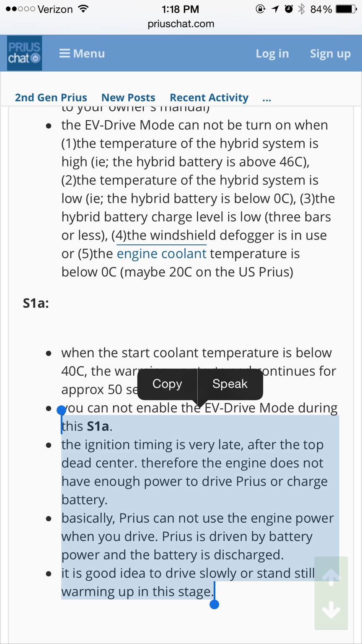Viewport: 362px width, 644px height.
Task: Expand the more navigation ellipsis
Action: pyautogui.click(x=267, y=99)
